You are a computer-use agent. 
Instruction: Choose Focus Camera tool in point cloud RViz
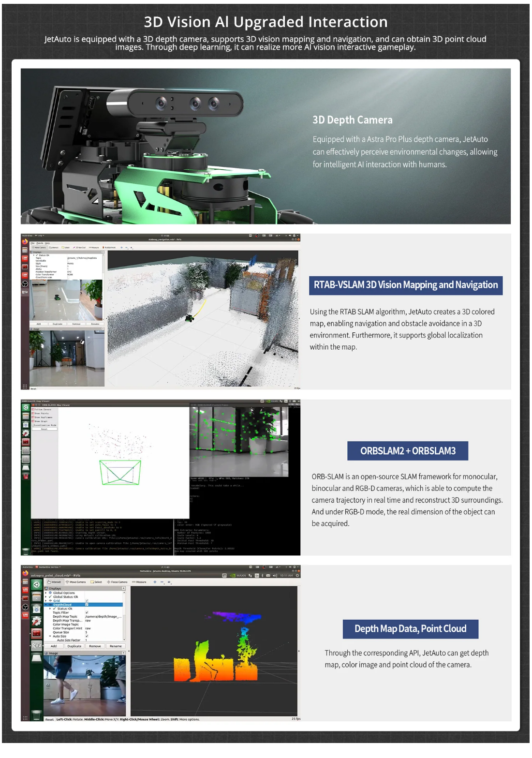[117, 582]
